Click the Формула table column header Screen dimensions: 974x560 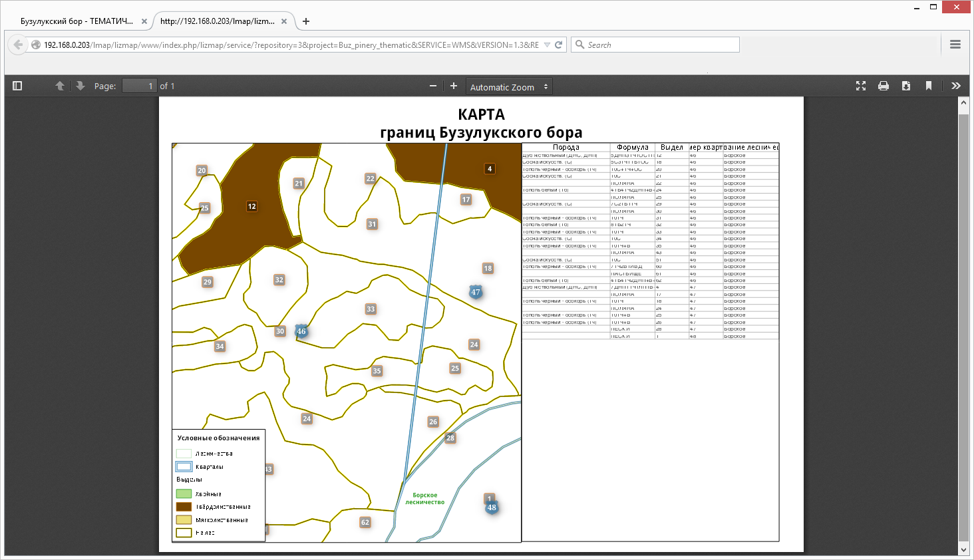pyautogui.click(x=633, y=147)
